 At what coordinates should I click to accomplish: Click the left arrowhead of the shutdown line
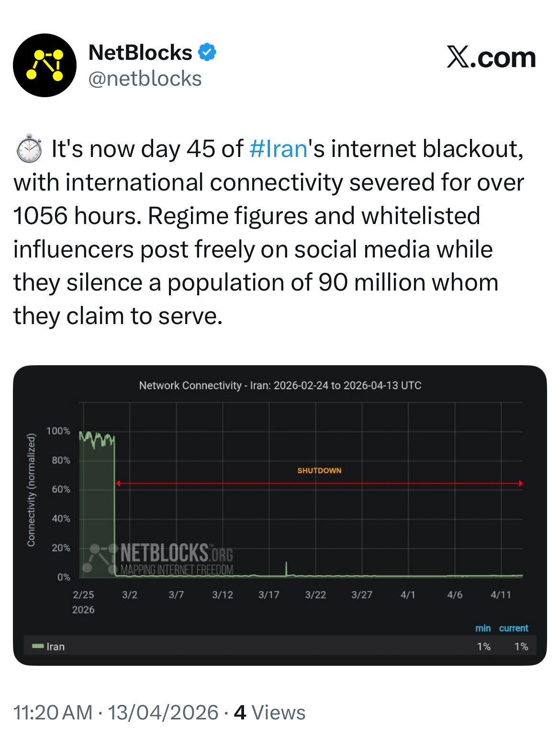tap(118, 483)
